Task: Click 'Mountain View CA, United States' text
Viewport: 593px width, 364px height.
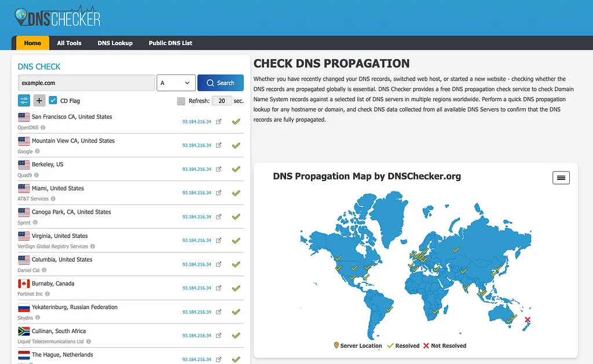Action: 73,141
